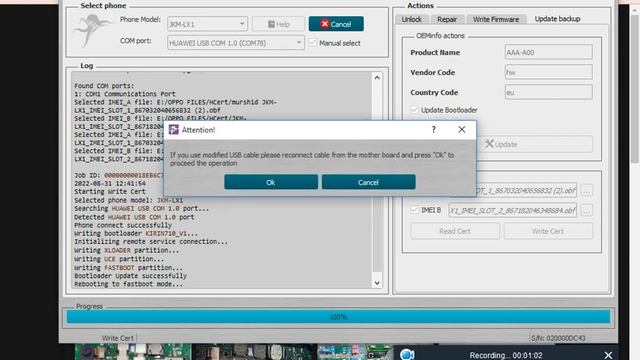This screenshot has height=360, width=640.
Task: Close the Attention dialog with X
Action: (x=462, y=129)
